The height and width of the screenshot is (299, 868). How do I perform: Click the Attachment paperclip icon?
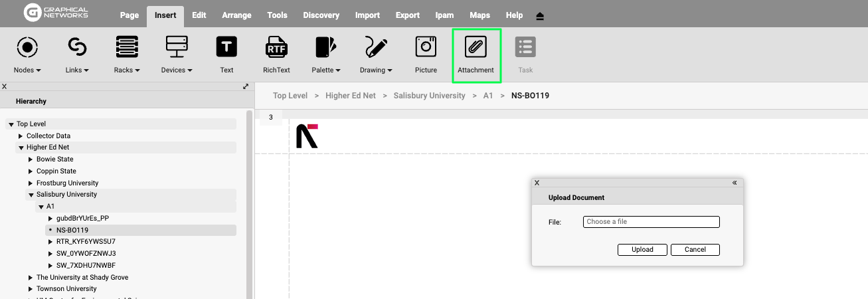pos(476,47)
